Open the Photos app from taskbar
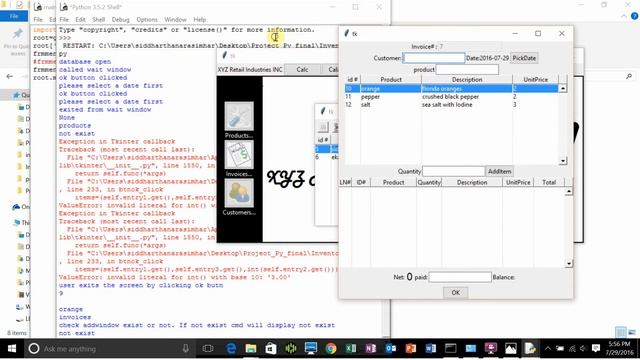The width and height of the screenshot is (640, 360). pos(511,349)
